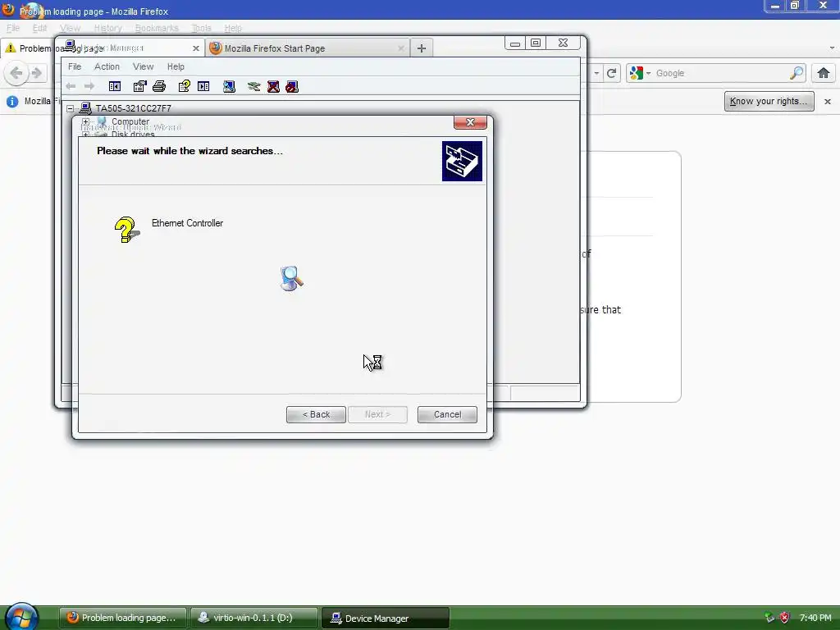The image size is (840, 630).
Task: Toggle the Show/Hide Console Tree toolbar icon
Action: [115, 86]
